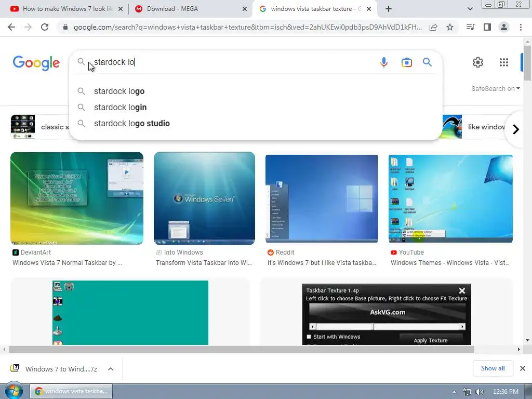
Task: Click the YouTube source label
Action: click(x=407, y=252)
